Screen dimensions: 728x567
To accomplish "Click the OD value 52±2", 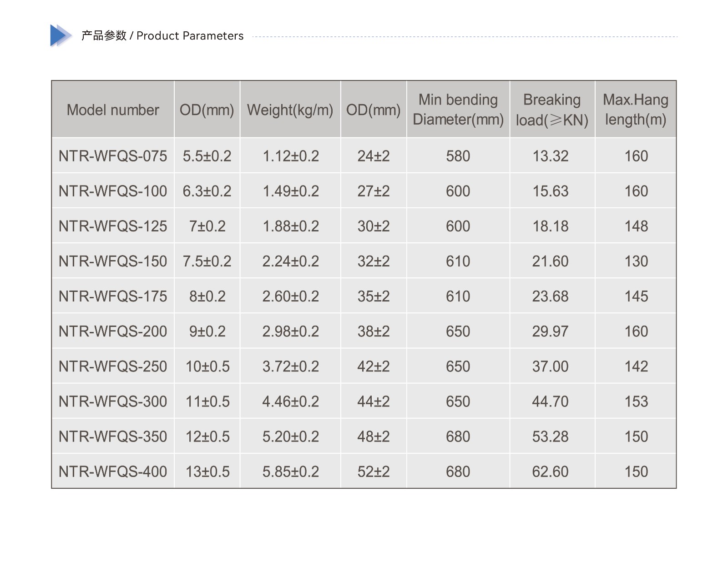I will point(374,472).
